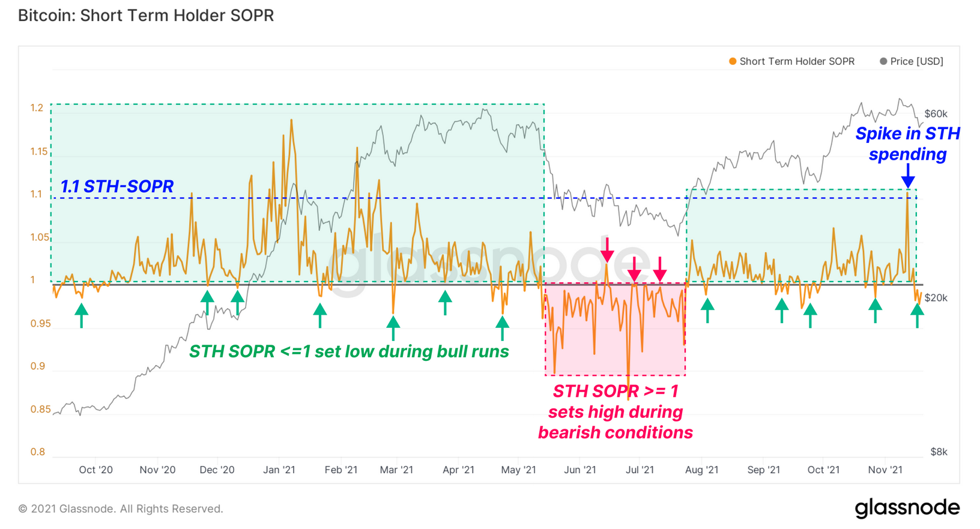The image size is (980, 529).
Task: Select the Jan '21 x-axis label
Action: click(x=279, y=470)
